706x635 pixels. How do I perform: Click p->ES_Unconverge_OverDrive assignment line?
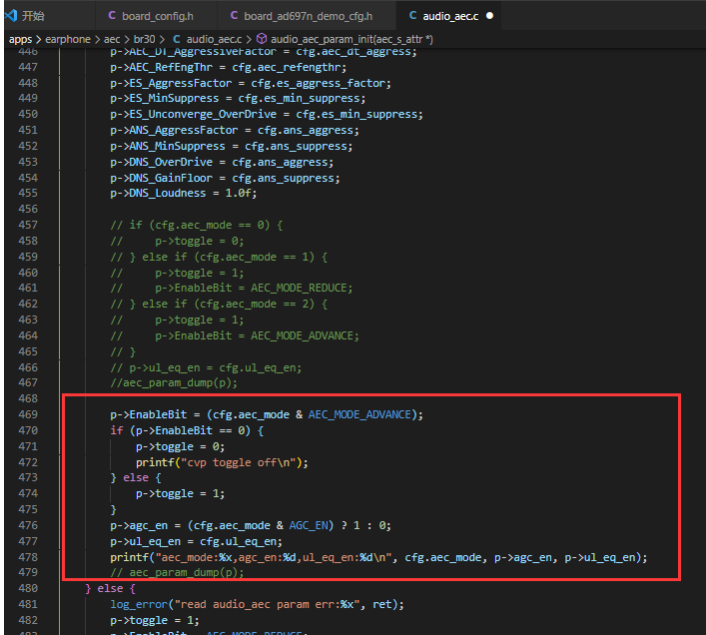pyautogui.click(x=267, y=114)
